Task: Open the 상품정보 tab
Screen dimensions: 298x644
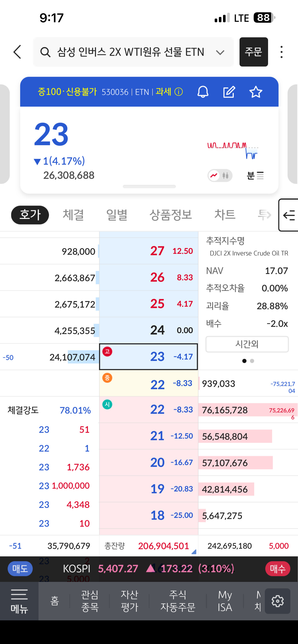Action: pyautogui.click(x=171, y=215)
